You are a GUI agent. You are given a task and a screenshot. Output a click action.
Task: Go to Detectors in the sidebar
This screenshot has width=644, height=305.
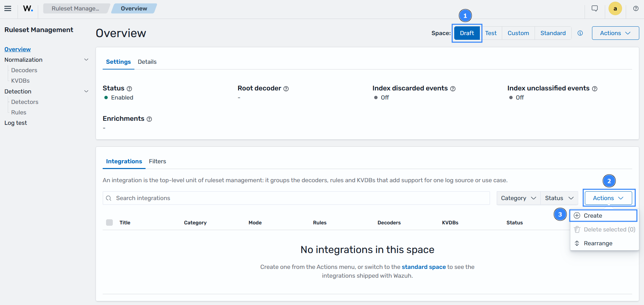click(25, 102)
